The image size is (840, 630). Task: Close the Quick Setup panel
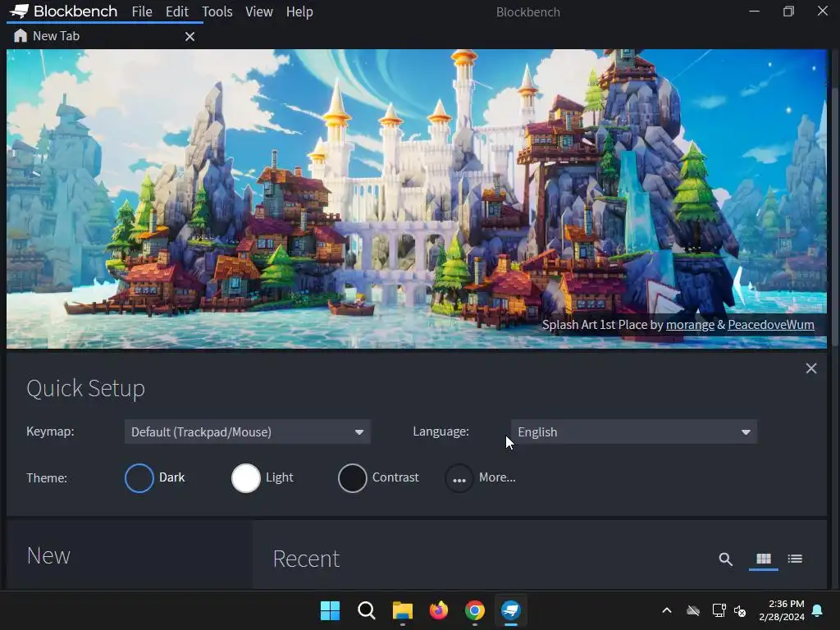811,368
